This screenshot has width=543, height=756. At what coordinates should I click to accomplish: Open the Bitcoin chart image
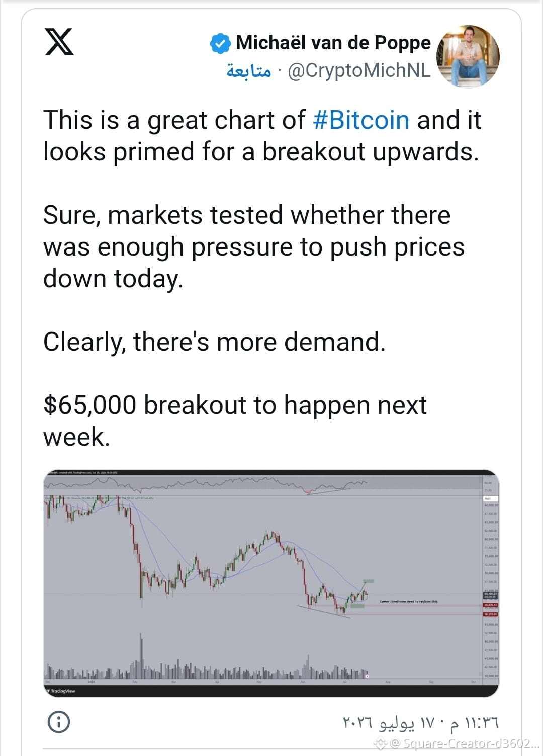[x=271, y=583]
